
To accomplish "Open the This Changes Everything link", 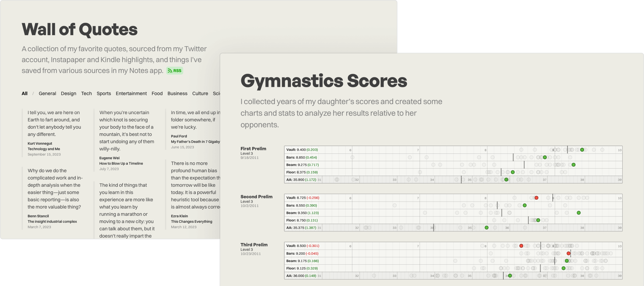I will [x=192, y=222].
